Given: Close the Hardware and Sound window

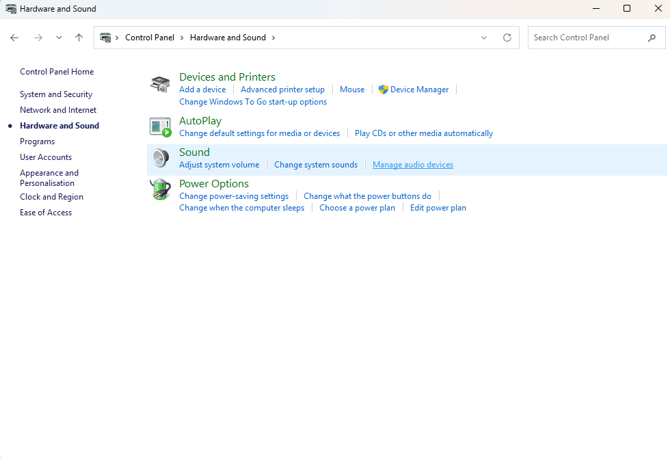Looking at the screenshot, I should click(658, 9).
